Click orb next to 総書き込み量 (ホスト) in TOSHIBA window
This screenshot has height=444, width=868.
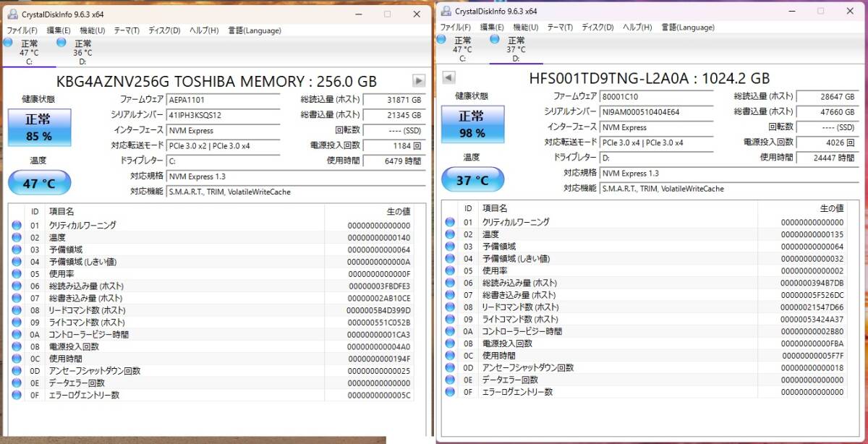(x=17, y=299)
